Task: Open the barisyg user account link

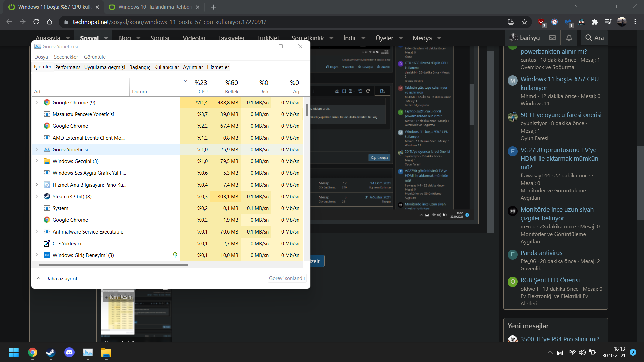Action: [x=525, y=38]
